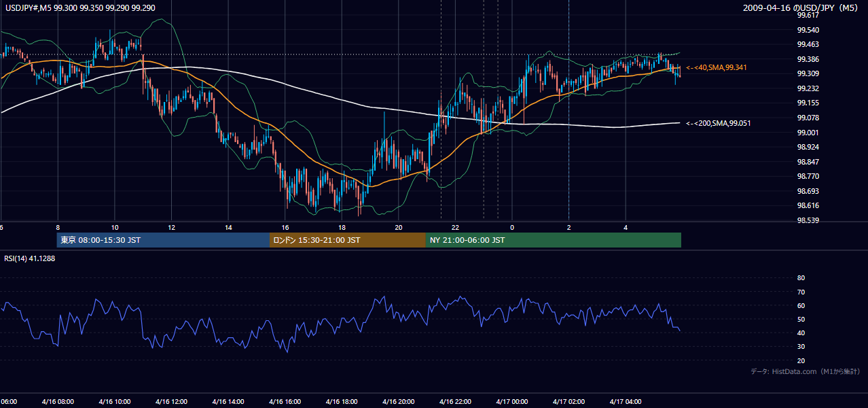Click the 4/16 20:00 time axis label
Image resolution: width=868 pixels, height=408 pixels.
pos(399,402)
